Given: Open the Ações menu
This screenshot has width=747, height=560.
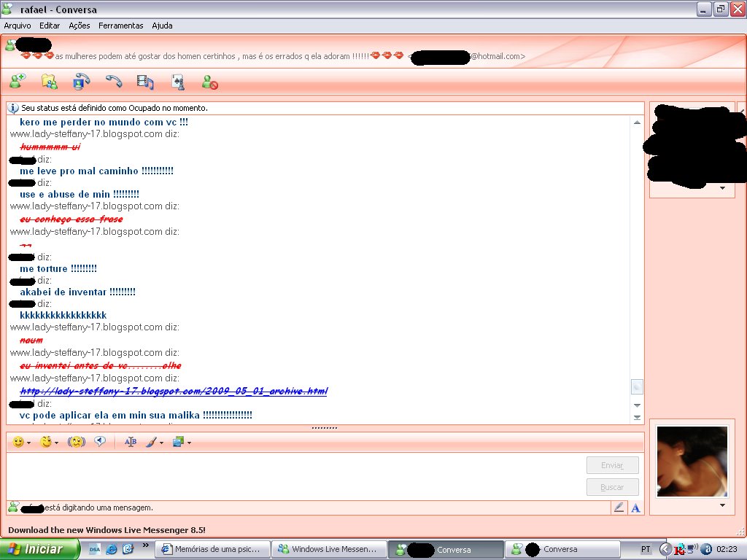Looking at the screenshot, I should click(79, 26).
